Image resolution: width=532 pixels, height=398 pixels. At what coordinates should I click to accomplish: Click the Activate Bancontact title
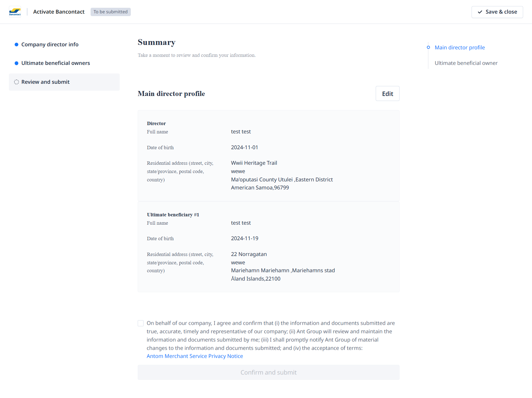point(59,12)
